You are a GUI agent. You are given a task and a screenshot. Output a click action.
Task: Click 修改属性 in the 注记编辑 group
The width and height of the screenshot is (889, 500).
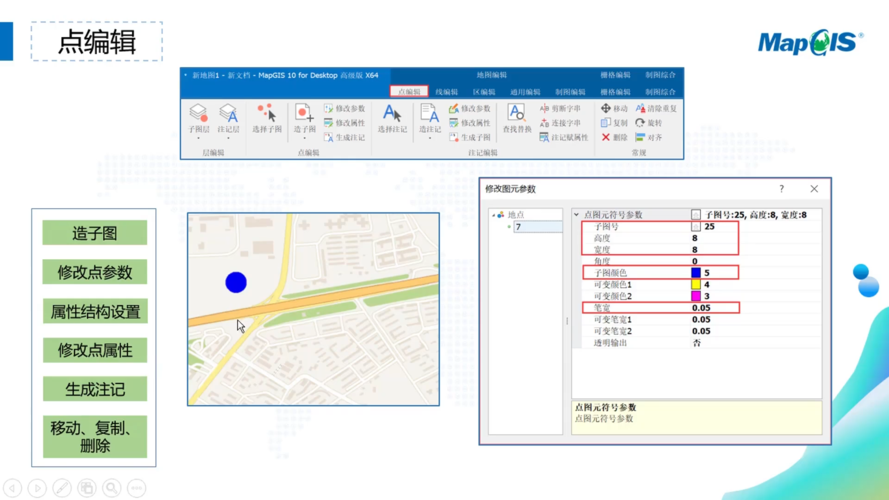click(469, 122)
